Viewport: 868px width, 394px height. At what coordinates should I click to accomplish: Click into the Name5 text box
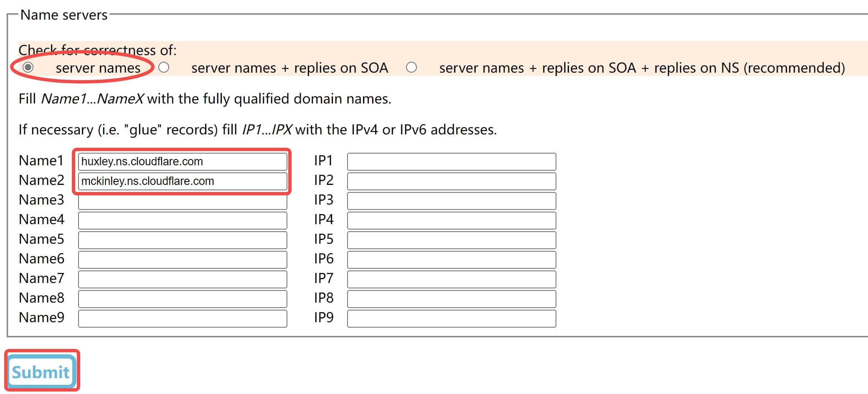183,240
